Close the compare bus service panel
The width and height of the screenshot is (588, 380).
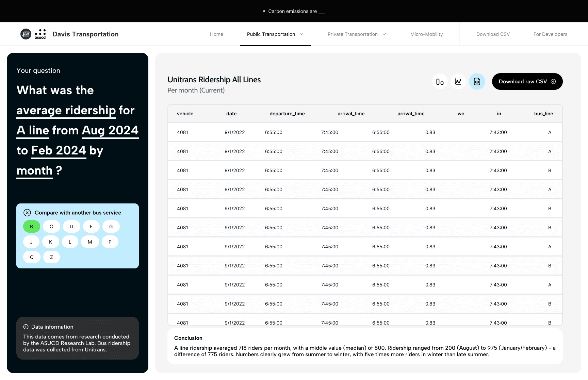pos(27,213)
